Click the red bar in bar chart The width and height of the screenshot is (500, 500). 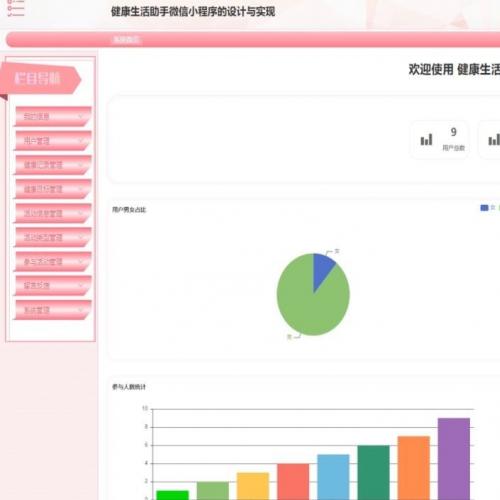click(x=293, y=482)
